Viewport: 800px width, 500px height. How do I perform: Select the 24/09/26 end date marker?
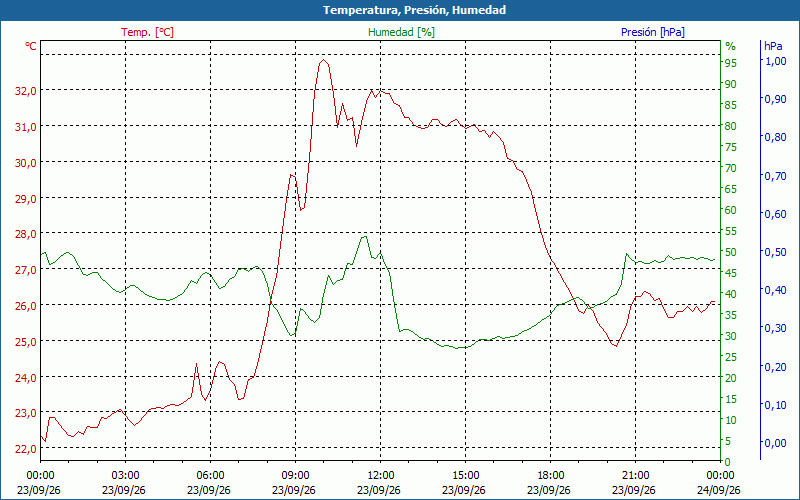pos(718,490)
